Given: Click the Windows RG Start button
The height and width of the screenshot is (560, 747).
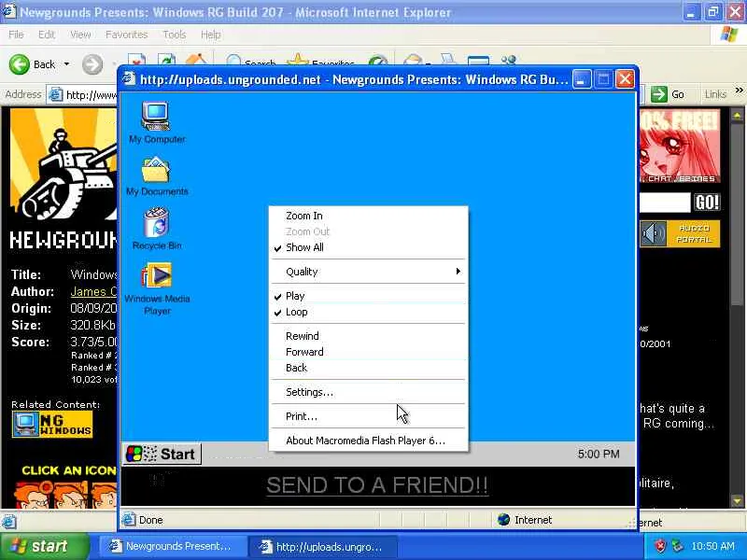Looking at the screenshot, I should click(x=162, y=454).
